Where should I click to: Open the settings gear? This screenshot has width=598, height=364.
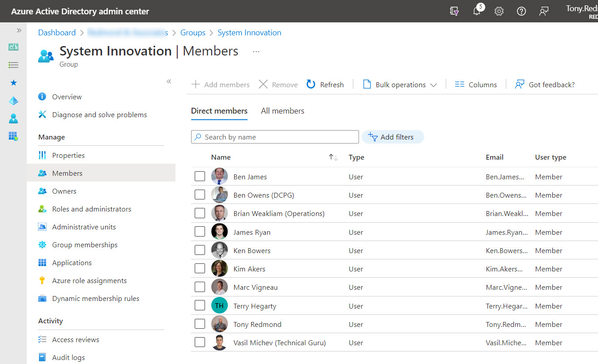[x=499, y=11]
